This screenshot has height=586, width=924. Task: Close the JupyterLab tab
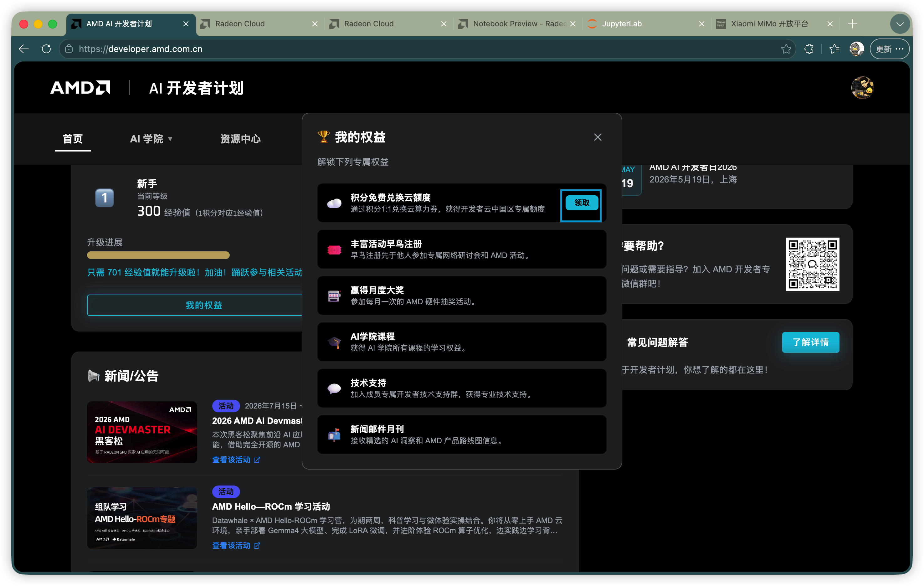click(x=701, y=24)
